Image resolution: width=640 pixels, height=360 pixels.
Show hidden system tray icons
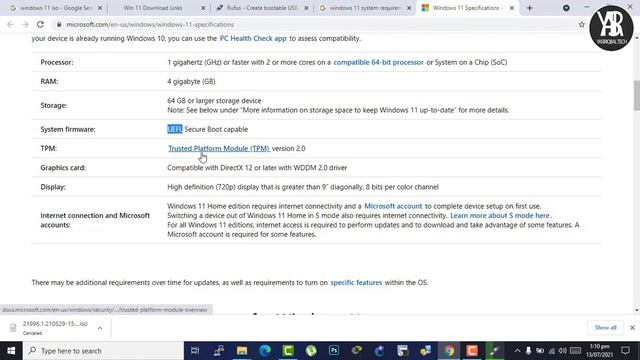517,351
